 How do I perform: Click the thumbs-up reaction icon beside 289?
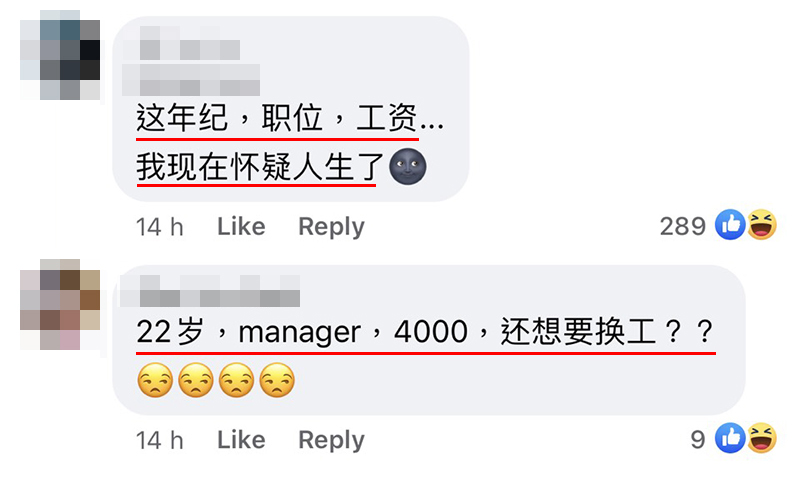coord(730,224)
